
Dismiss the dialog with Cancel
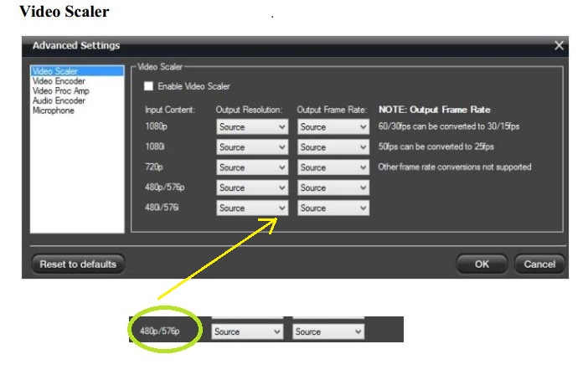click(539, 264)
